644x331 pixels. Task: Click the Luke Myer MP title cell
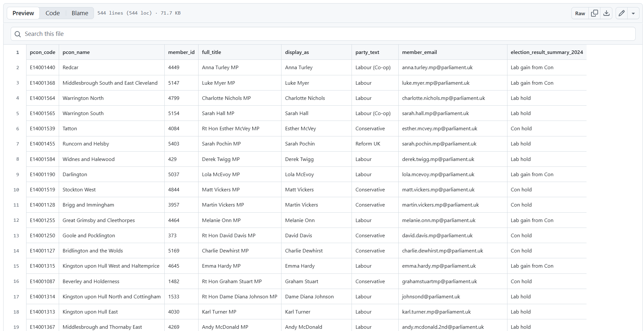[x=240, y=83]
